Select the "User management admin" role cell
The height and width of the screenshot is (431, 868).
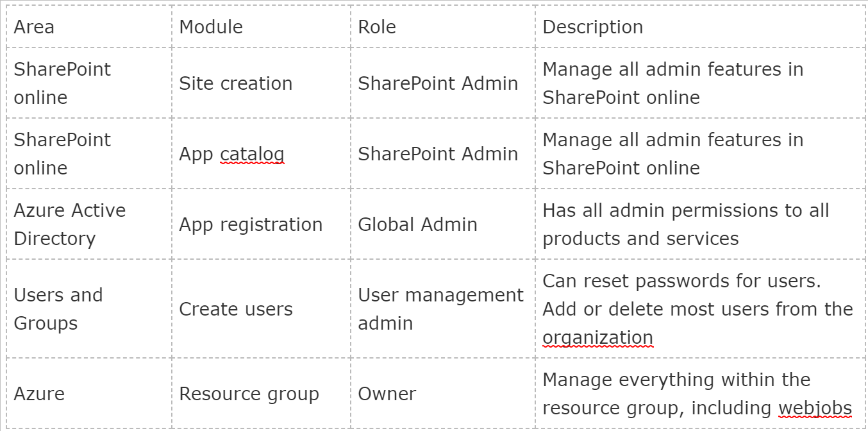click(x=443, y=309)
